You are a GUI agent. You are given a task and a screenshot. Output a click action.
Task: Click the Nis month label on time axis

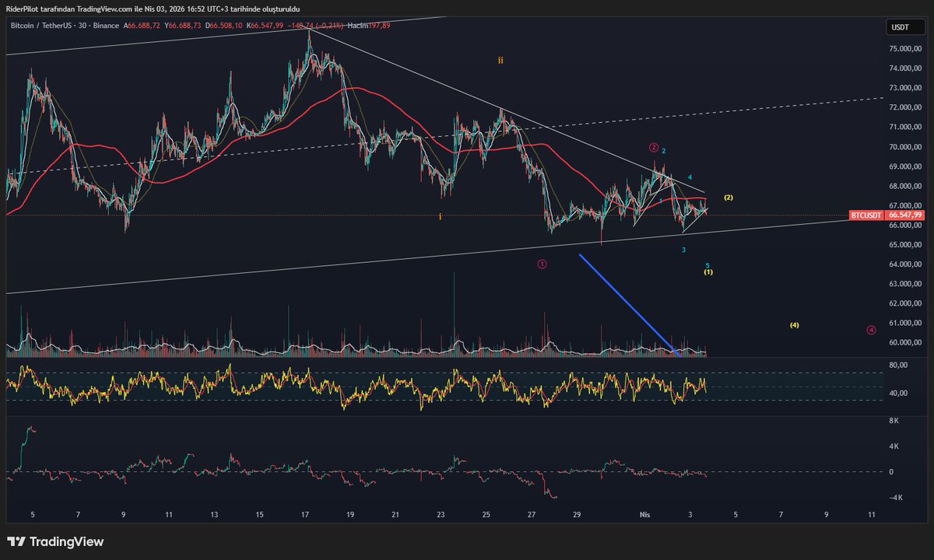click(644, 515)
